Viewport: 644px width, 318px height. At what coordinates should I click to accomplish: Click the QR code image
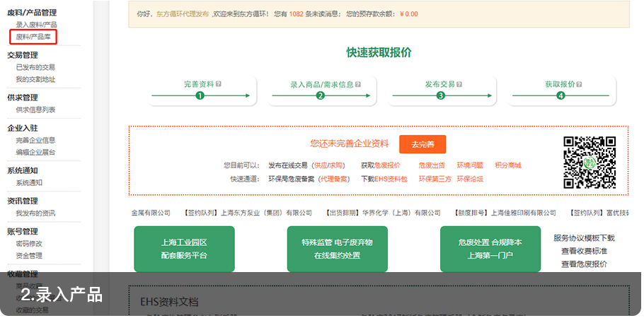[589, 162]
